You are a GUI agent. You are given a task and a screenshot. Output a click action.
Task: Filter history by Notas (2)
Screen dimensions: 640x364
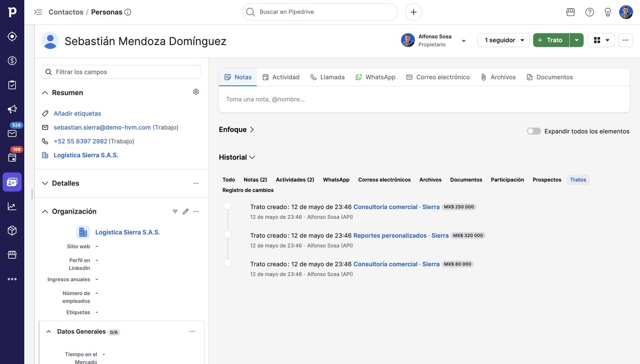tap(255, 180)
